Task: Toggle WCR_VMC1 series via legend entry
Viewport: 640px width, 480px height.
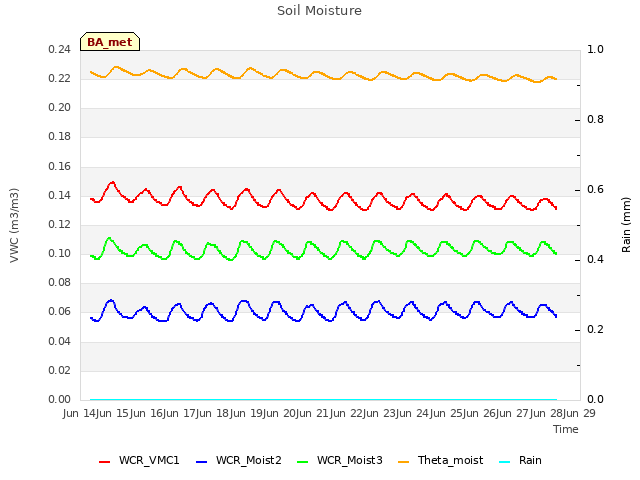Action: tap(139, 460)
